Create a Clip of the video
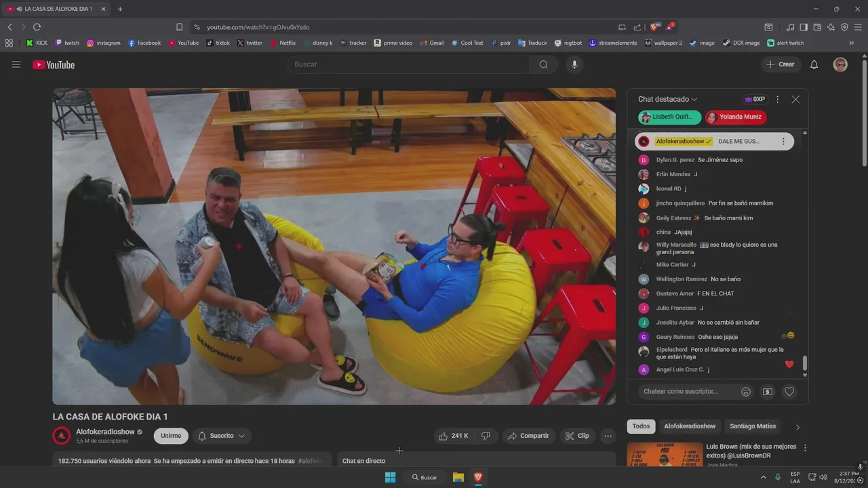This screenshot has width=868, height=488. 577,436
